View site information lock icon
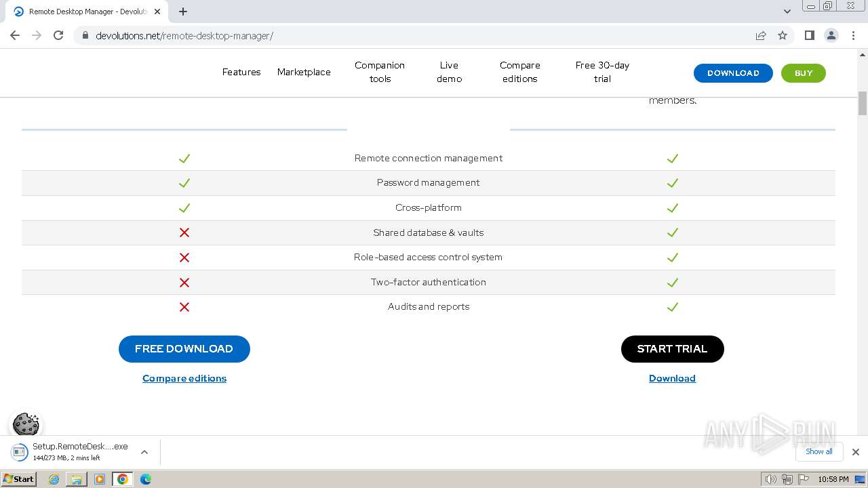The height and width of the screenshot is (488, 868). (x=85, y=35)
